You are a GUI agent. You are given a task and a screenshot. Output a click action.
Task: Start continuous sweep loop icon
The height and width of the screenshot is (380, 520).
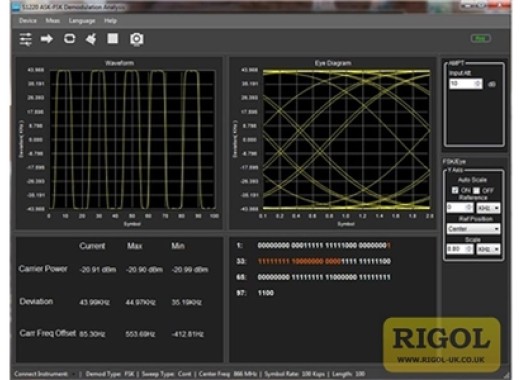click(69, 39)
